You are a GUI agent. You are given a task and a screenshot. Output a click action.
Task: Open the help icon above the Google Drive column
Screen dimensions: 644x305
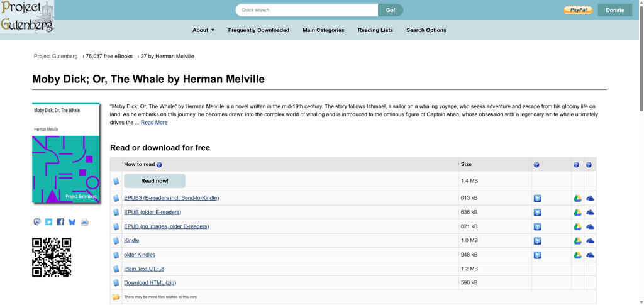[x=576, y=165]
